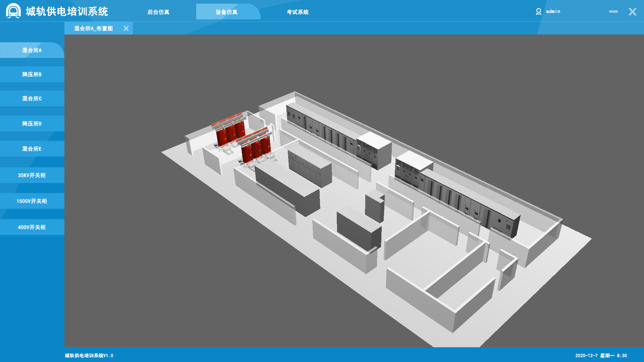This screenshot has width=644, height=362.
Task: Click the admin user avatar icon
Action: coord(538,12)
